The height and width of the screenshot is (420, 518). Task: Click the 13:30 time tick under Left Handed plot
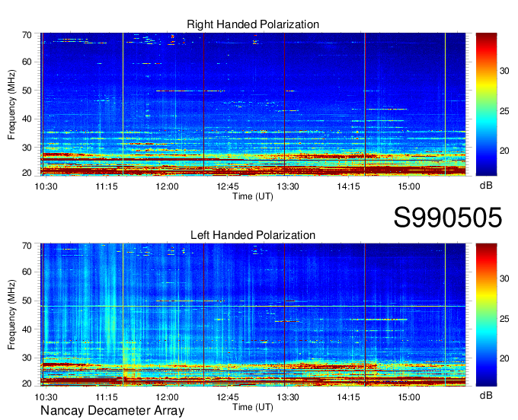pos(288,397)
